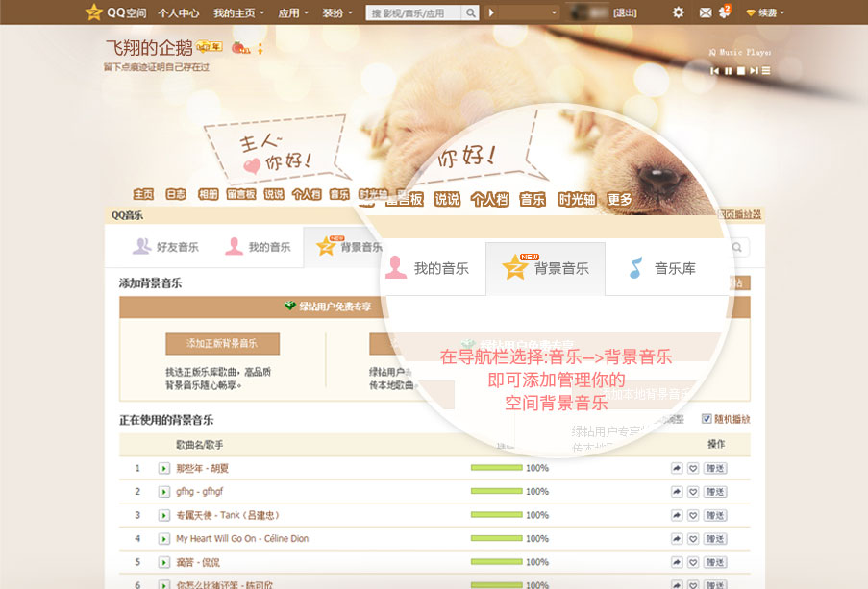Click the yellow year badge by nickname
Viewport: 868px width, 589px height.
(x=210, y=47)
